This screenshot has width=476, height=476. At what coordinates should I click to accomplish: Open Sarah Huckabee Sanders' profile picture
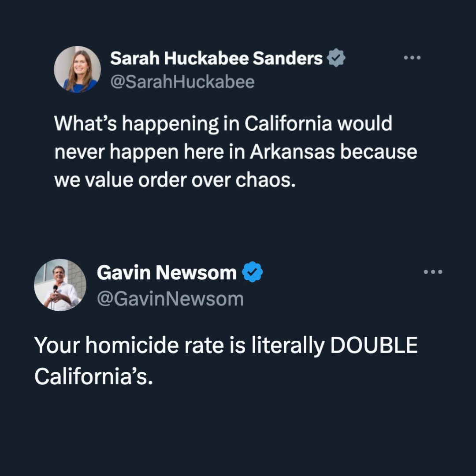tap(77, 70)
